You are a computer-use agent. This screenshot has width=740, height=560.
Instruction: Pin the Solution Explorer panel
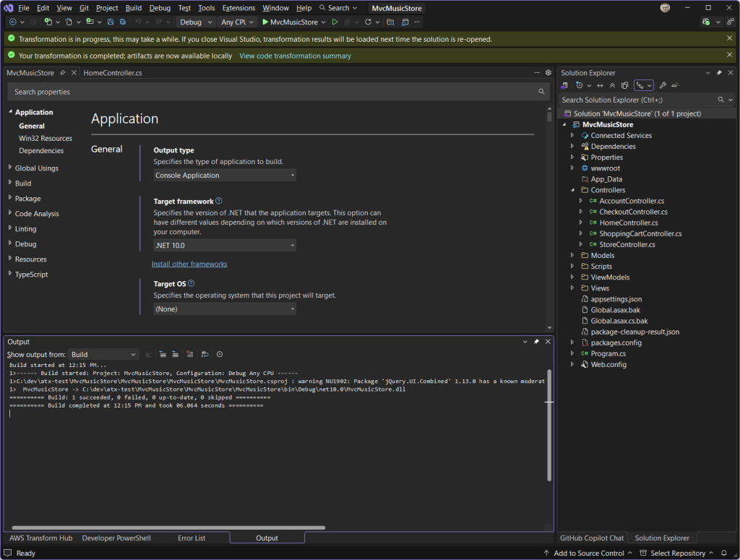[x=720, y=72]
